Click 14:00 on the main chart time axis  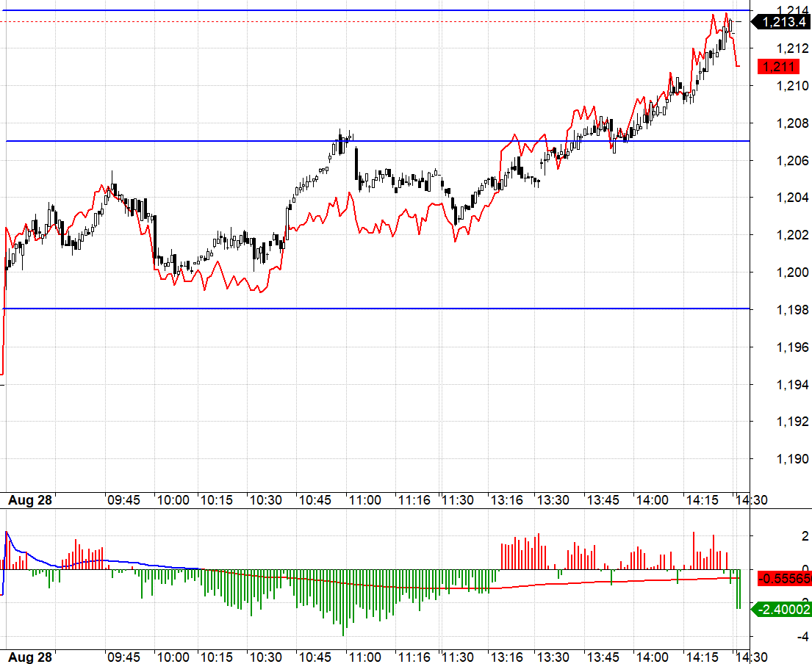(651, 500)
